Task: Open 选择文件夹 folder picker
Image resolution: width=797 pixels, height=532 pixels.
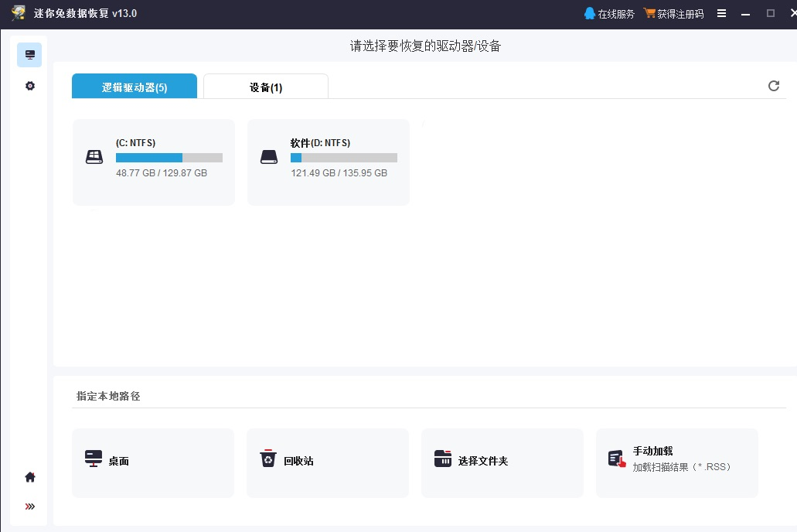Action: (502, 462)
